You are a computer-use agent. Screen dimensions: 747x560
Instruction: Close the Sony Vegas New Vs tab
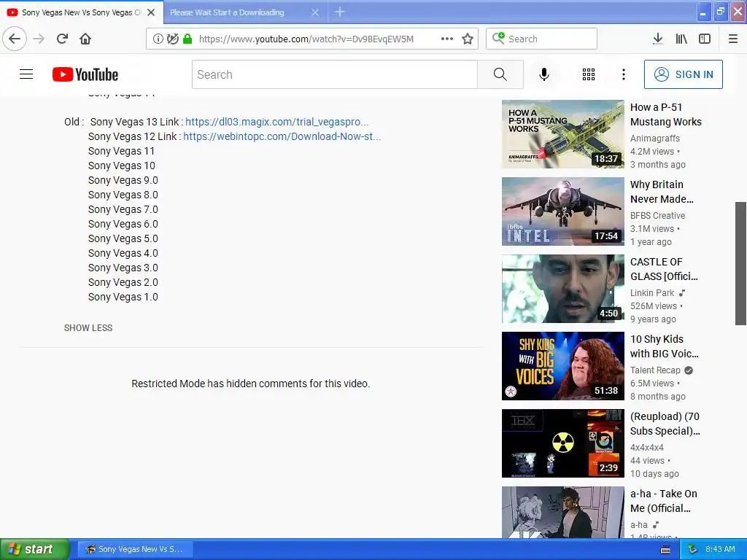(x=151, y=12)
